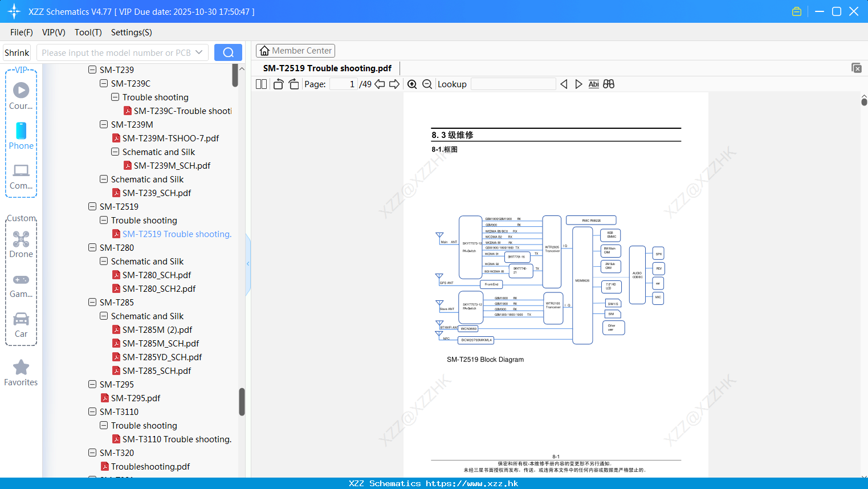Open the VIP(V) menu
Screen dimensions: 868x489
coord(54,32)
